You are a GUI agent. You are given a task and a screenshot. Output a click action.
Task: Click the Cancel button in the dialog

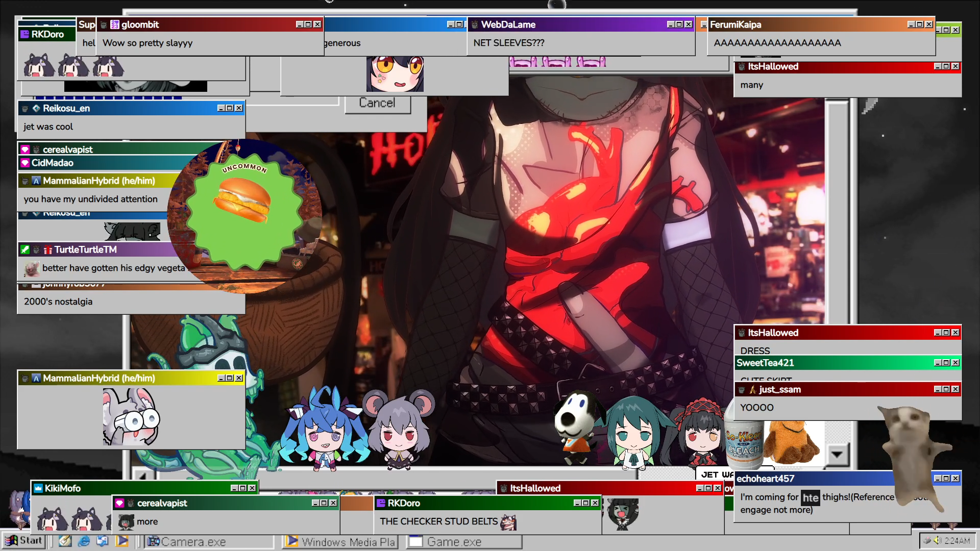(x=377, y=103)
